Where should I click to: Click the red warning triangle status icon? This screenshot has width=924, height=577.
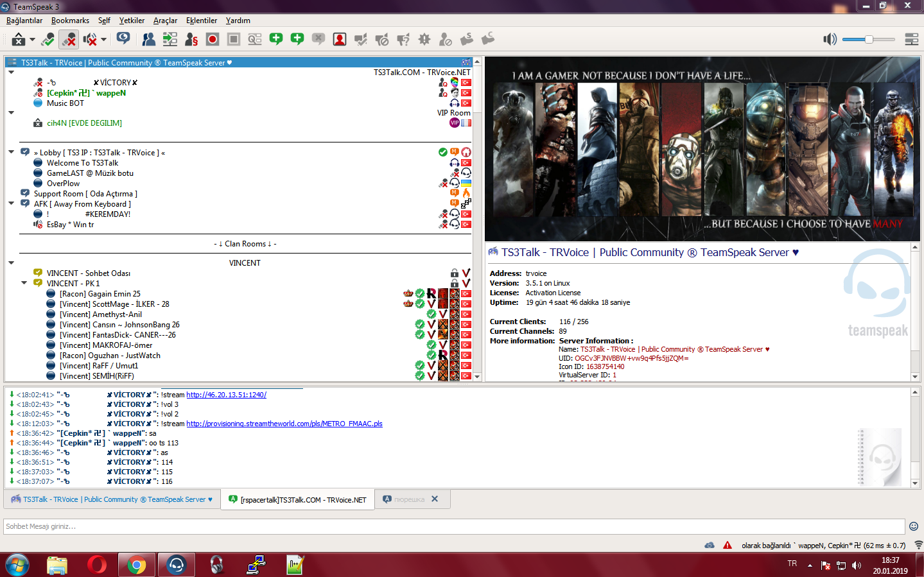(728, 546)
